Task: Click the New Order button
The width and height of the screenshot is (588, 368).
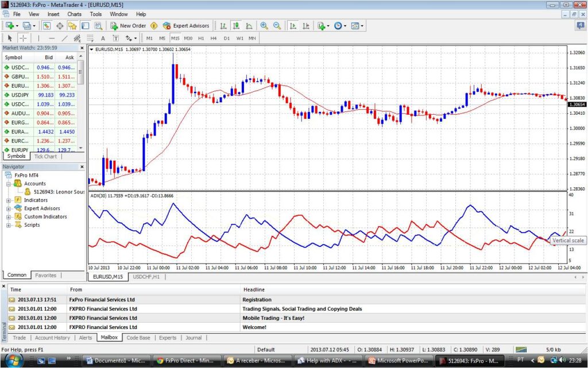Action: point(129,26)
